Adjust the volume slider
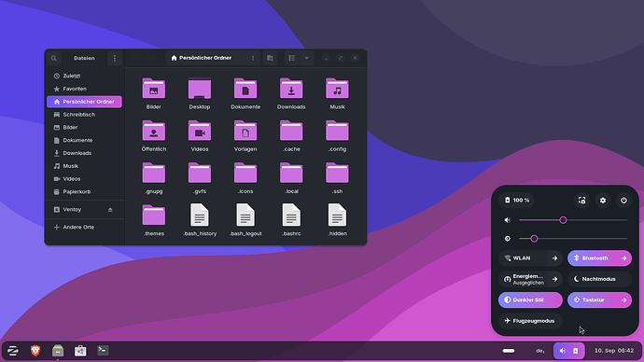 573,220
